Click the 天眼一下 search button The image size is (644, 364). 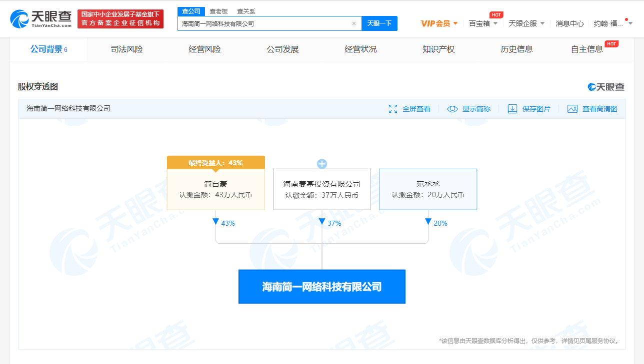click(379, 23)
